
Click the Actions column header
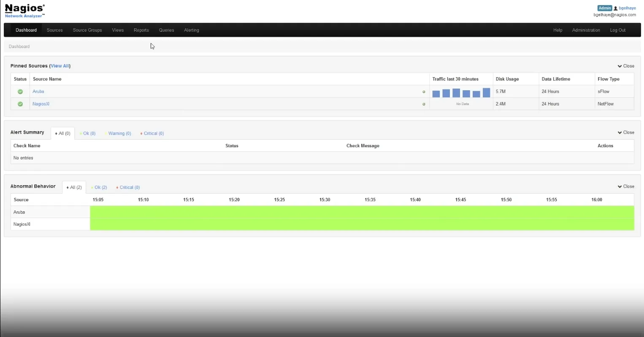[x=605, y=146]
